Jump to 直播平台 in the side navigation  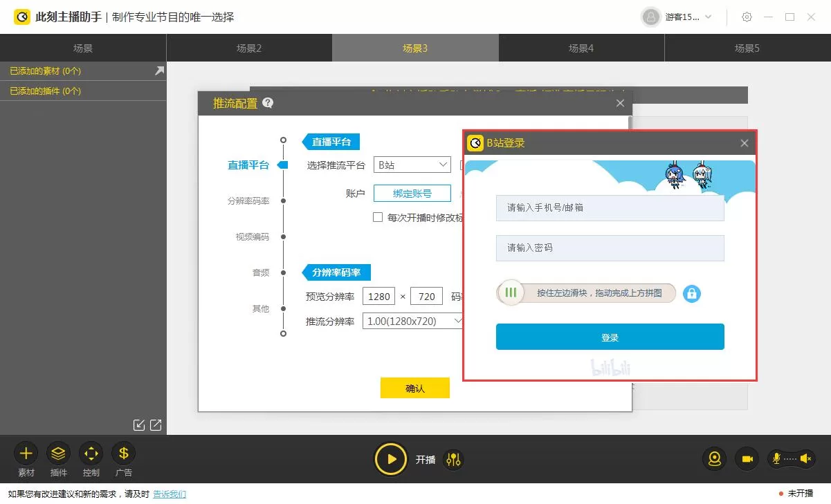coord(248,165)
